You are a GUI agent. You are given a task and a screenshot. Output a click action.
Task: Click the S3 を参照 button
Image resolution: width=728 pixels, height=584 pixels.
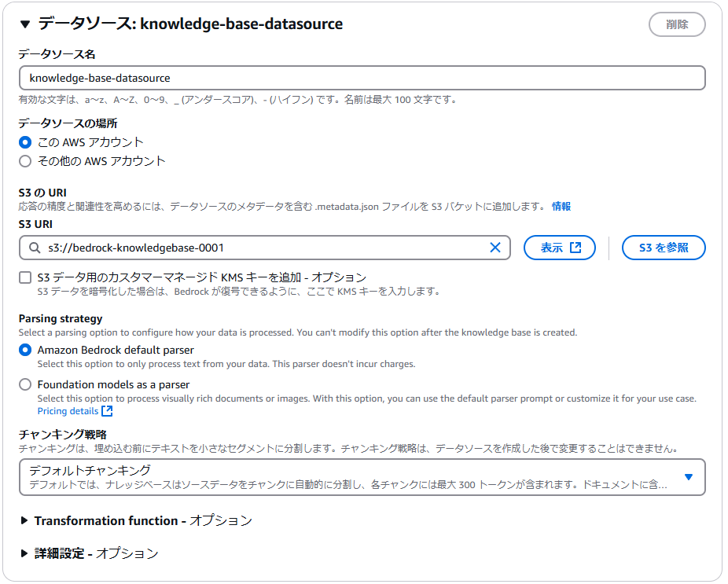(664, 248)
